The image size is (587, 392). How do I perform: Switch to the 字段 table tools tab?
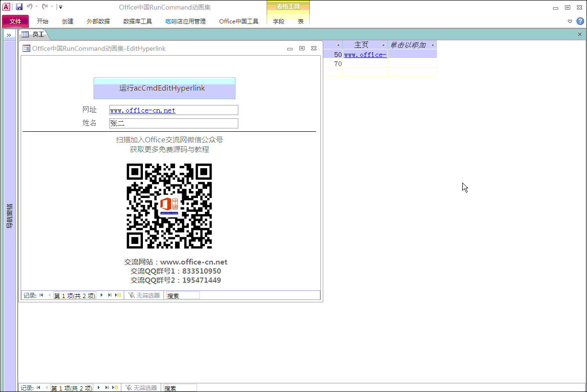(279, 22)
